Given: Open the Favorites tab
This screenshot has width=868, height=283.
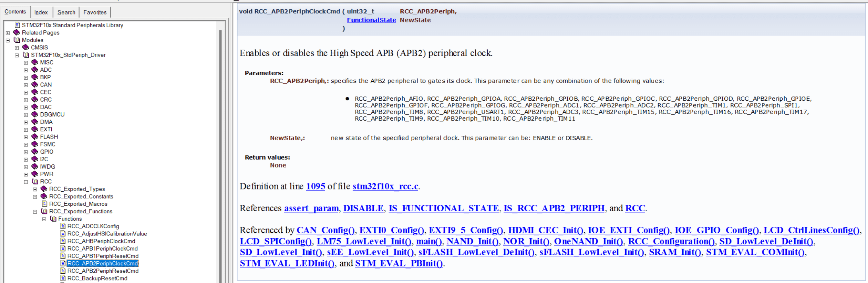Looking at the screenshot, I should coord(95,12).
